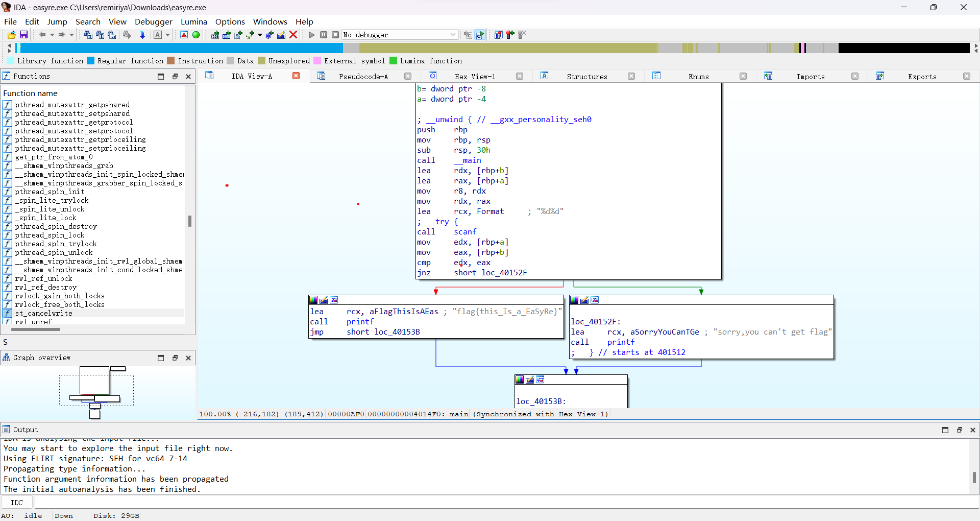Click the back navigation arrow icon
980x521 pixels.
coord(42,35)
